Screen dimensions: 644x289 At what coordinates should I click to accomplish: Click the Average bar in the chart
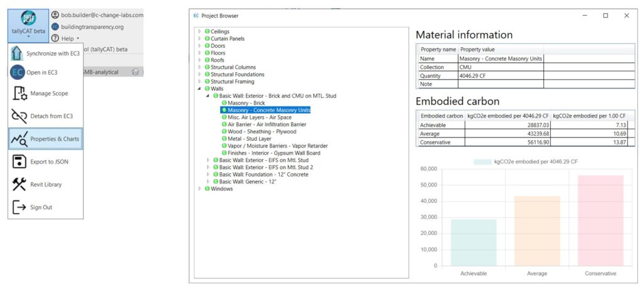[x=537, y=231]
